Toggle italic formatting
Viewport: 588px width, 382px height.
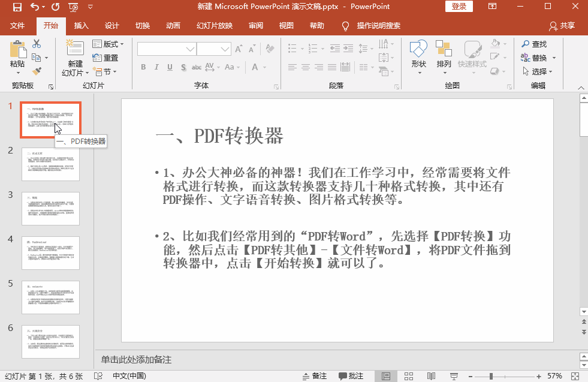pyautogui.click(x=156, y=67)
